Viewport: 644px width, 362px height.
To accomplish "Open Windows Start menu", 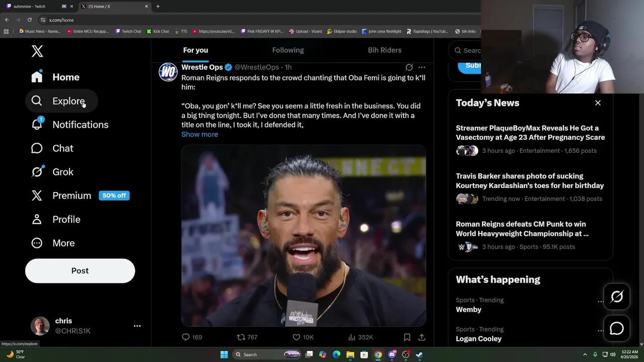I will click(224, 354).
